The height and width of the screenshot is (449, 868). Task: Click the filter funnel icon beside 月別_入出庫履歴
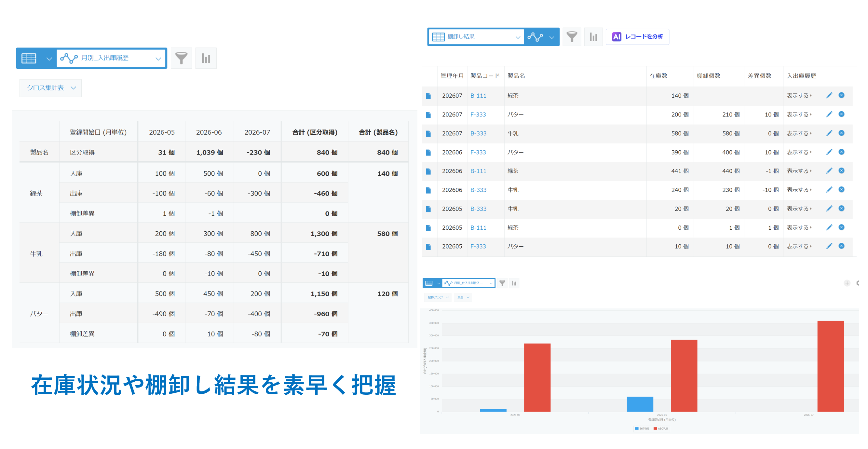point(181,58)
